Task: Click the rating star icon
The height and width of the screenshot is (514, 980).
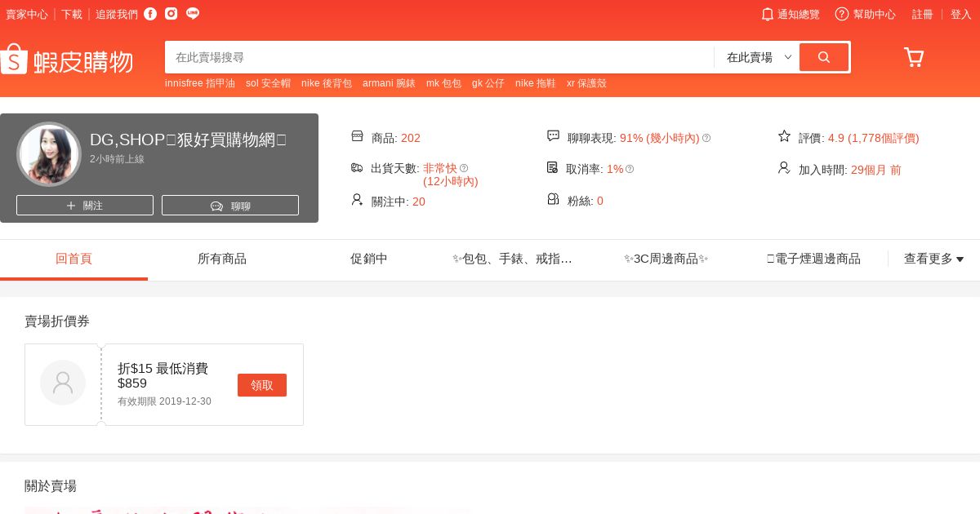Action: click(784, 136)
